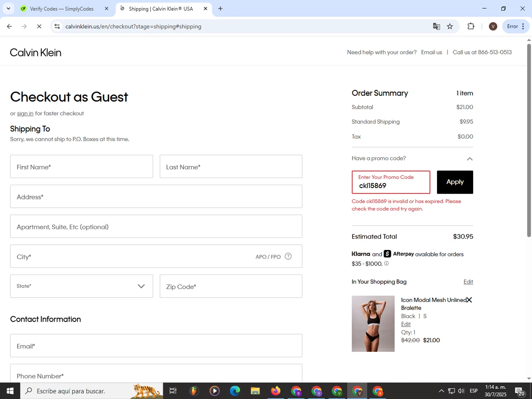Focus the First Name field
532x399 pixels.
pyautogui.click(x=82, y=166)
